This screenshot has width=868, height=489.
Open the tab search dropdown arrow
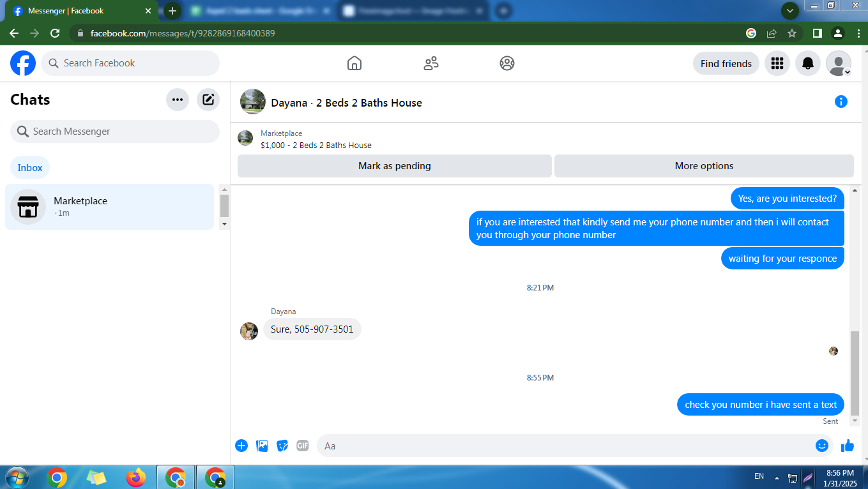pyautogui.click(x=790, y=11)
